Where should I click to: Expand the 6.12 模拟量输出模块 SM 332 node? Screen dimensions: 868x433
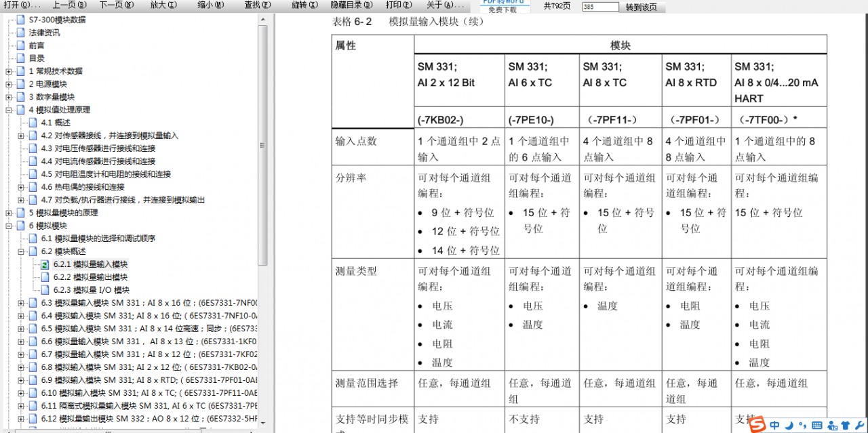[x=21, y=419]
